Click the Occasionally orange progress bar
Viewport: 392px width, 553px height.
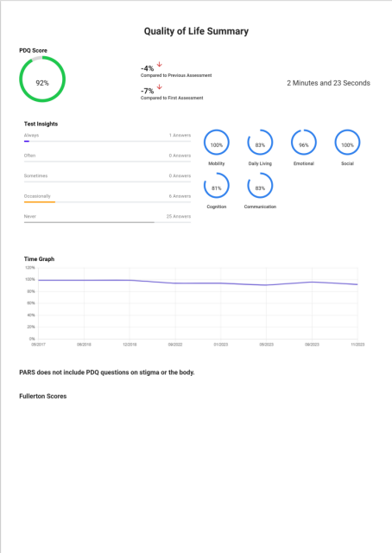pos(40,202)
